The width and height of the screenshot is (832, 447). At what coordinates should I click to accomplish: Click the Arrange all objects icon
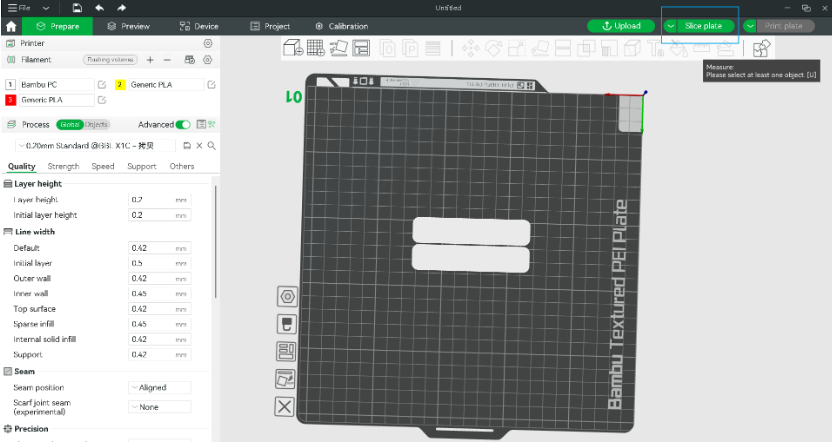361,48
